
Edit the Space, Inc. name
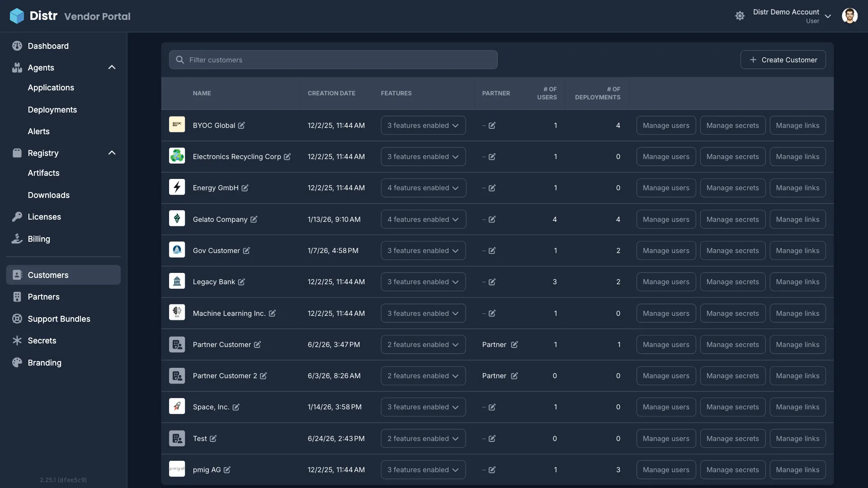236,407
